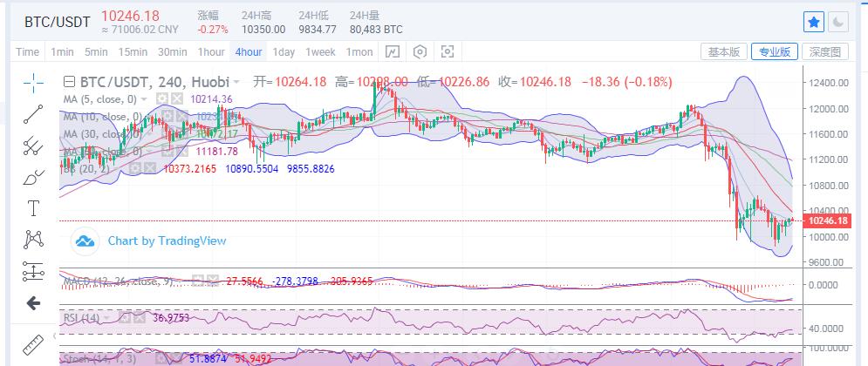The image size is (868, 366).
Task: Open chart settings hexagon icon
Action: coord(420,52)
